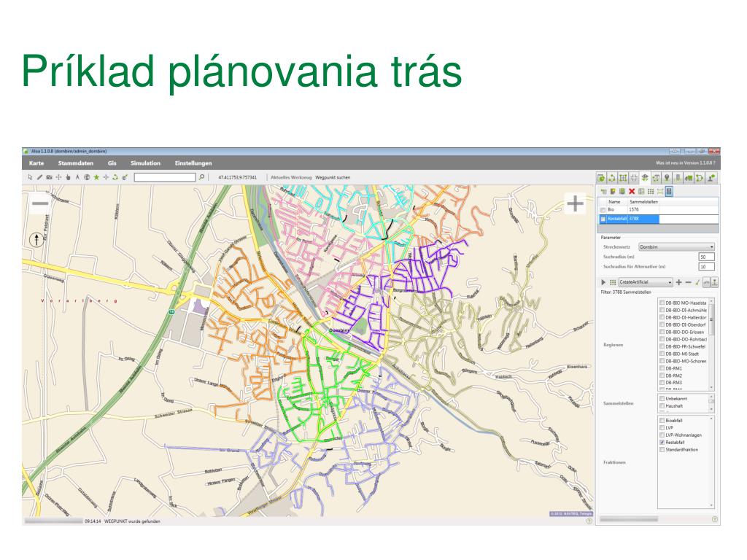Click the down arrow of the Regionen list scrollbar

712,388
